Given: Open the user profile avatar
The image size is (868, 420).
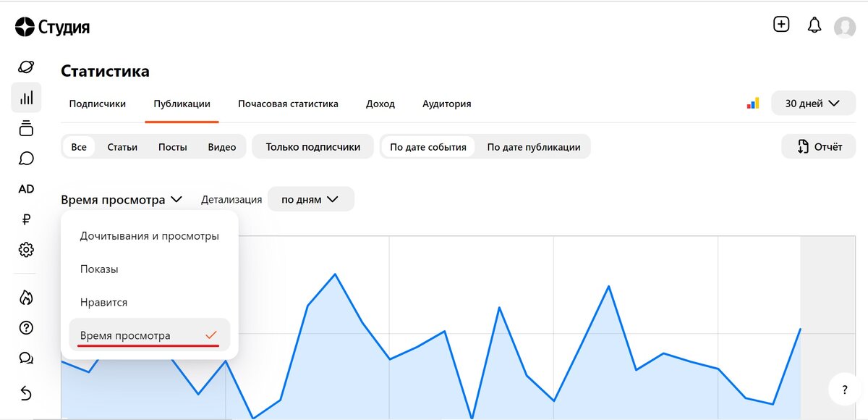Looking at the screenshot, I should pyautogui.click(x=845, y=28).
